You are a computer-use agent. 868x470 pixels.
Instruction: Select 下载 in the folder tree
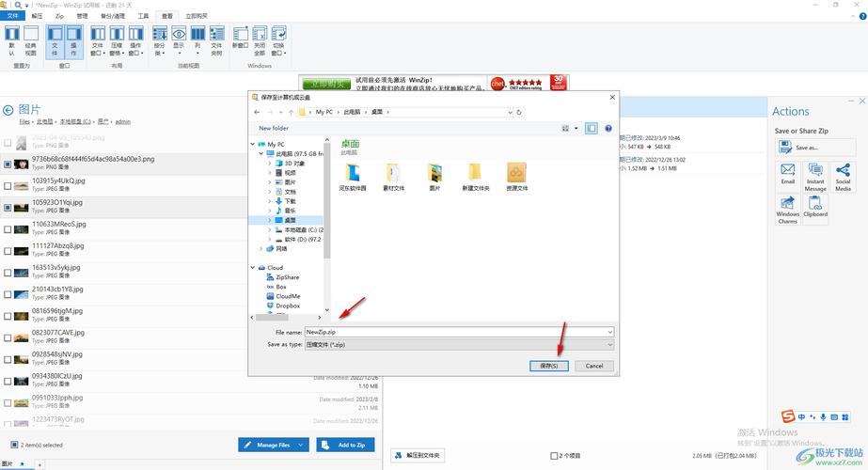[x=290, y=201]
